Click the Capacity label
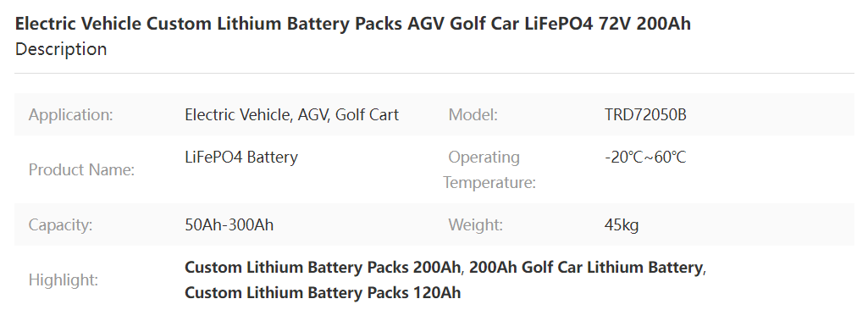The height and width of the screenshot is (321, 868). click(60, 224)
